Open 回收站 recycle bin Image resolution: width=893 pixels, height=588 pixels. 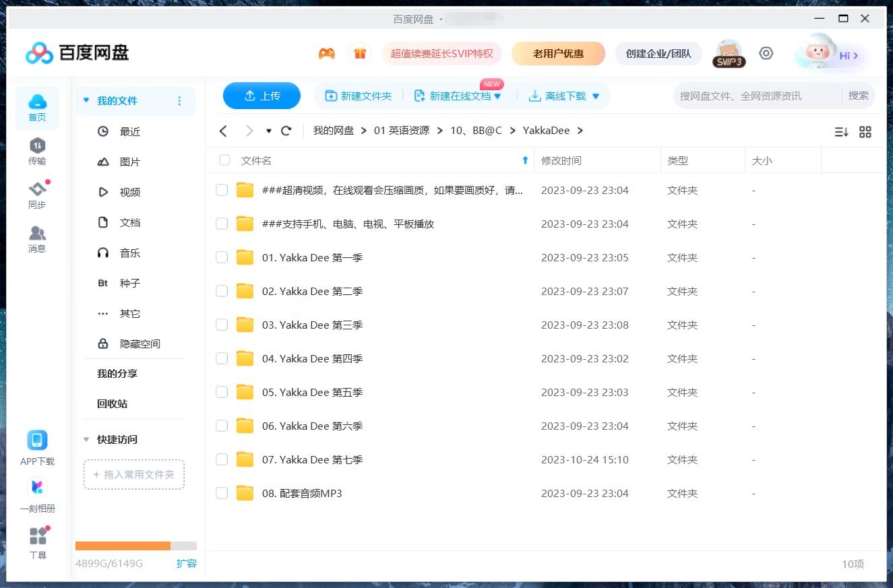click(x=112, y=404)
